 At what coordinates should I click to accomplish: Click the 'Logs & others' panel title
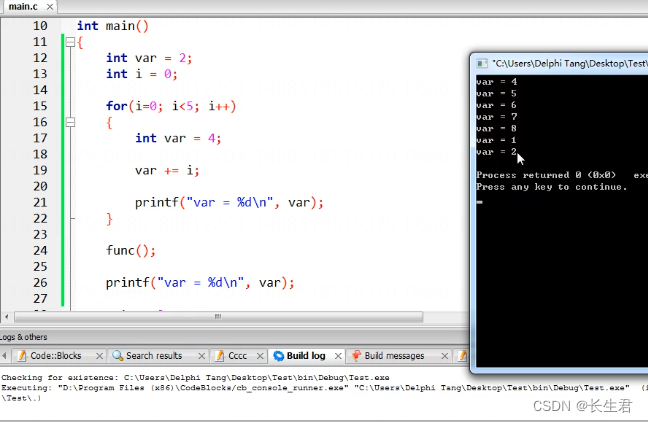pos(24,337)
